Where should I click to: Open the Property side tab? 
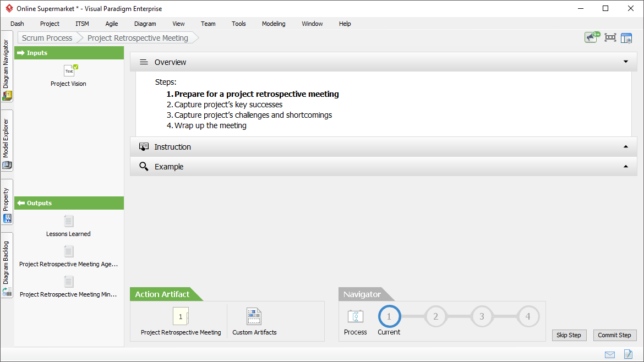7,202
